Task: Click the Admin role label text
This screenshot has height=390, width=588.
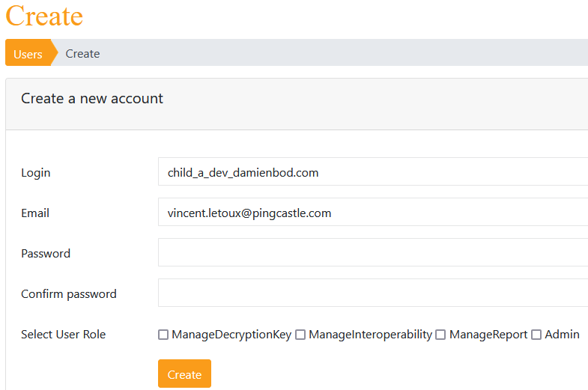Action: (x=562, y=334)
